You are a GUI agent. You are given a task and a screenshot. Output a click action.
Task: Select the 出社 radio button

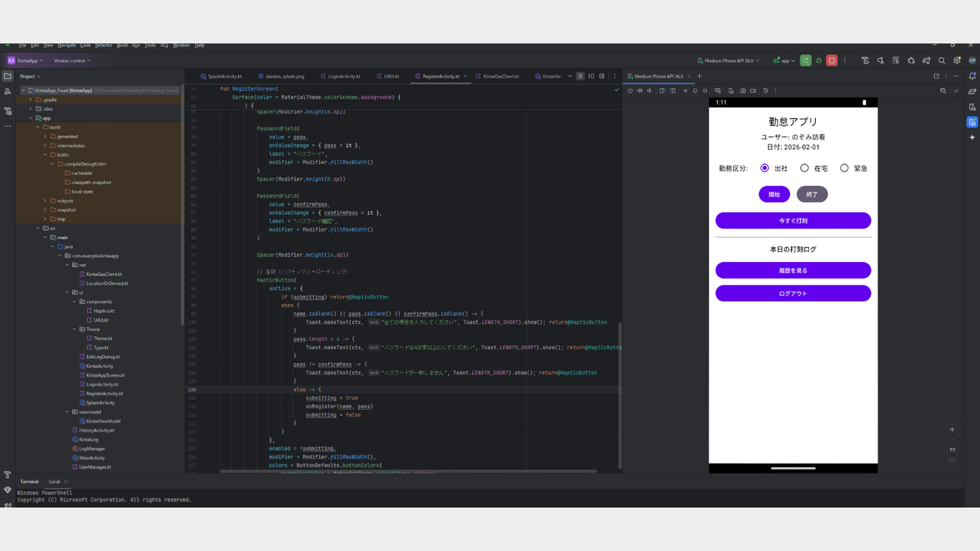pos(764,168)
